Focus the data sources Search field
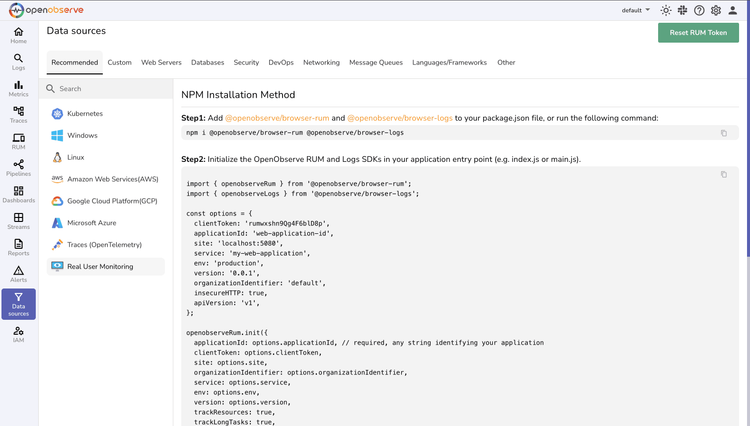The width and height of the screenshot is (750, 426). [106, 89]
